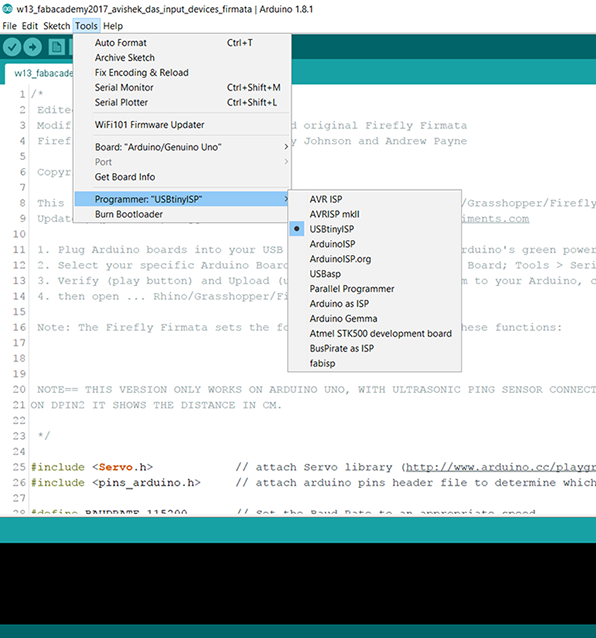Click the 'Servo' keyword on line 25
The image size is (596, 638).
tap(116, 467)
